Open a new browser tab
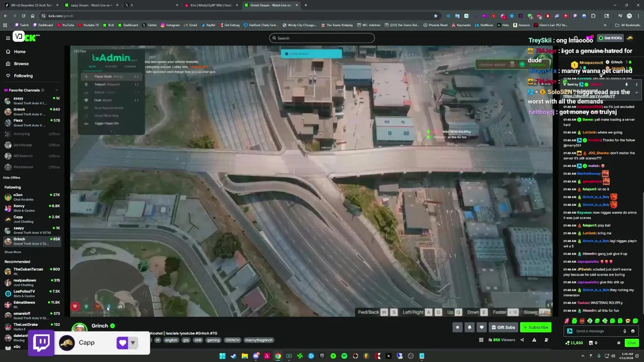The height and width of the screenshot is (362, 644). (305, 5)
